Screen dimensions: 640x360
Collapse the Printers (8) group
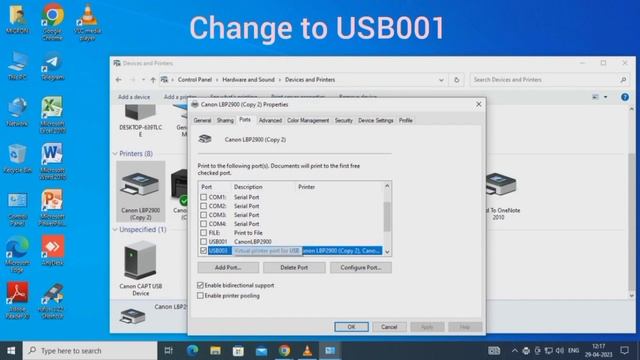pos(115,154)
